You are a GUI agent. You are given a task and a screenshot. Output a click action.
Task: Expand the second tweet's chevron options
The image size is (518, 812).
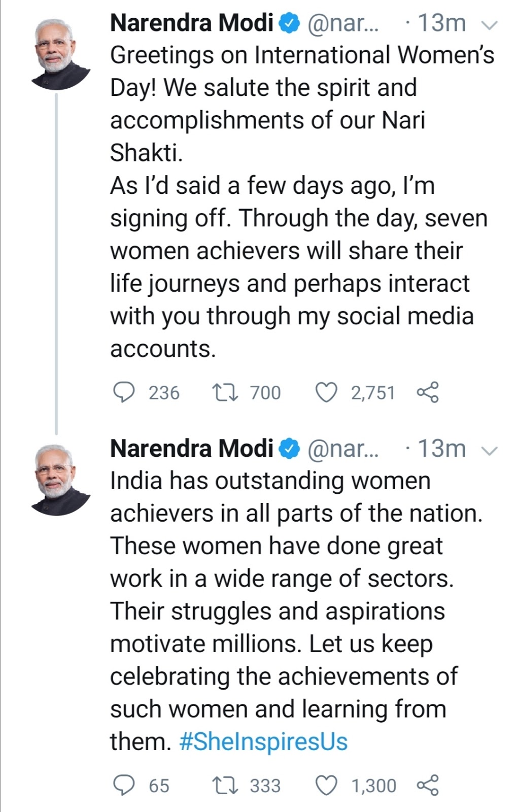pyautogui.click(x=490, y=450)
